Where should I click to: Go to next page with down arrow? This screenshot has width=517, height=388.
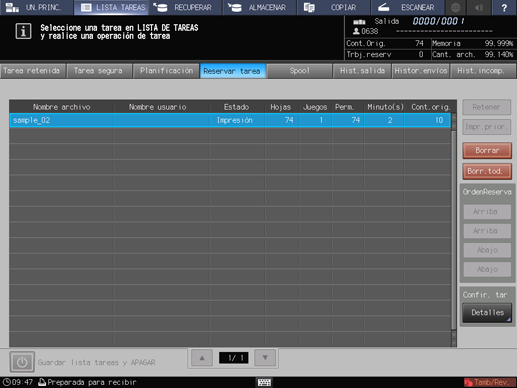click(x=265, y=358)
